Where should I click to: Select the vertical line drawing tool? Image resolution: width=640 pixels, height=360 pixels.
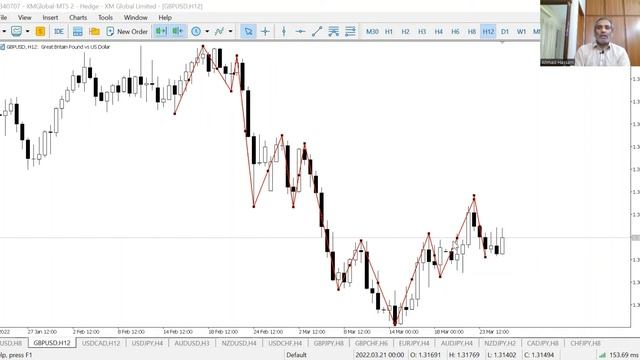click(284, 31)
